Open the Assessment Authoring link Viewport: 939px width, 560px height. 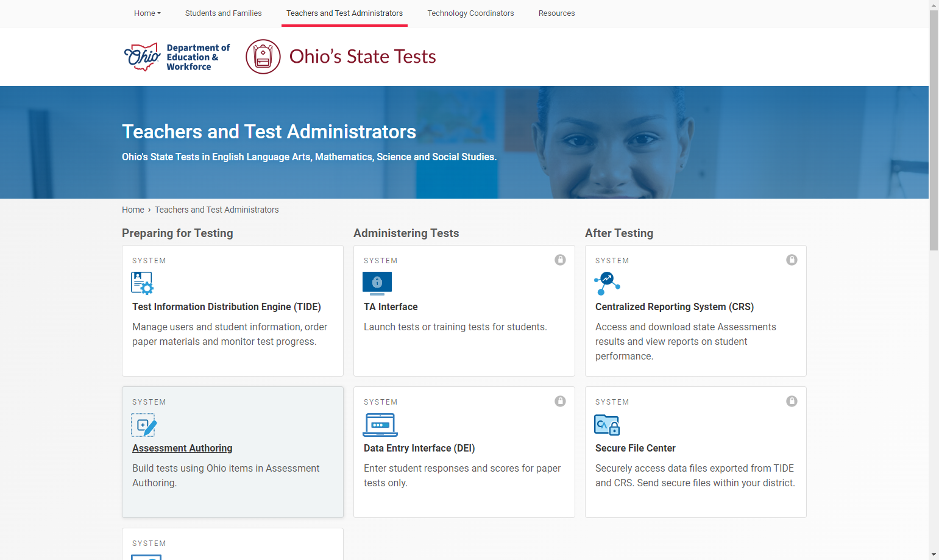click(182, 448)
